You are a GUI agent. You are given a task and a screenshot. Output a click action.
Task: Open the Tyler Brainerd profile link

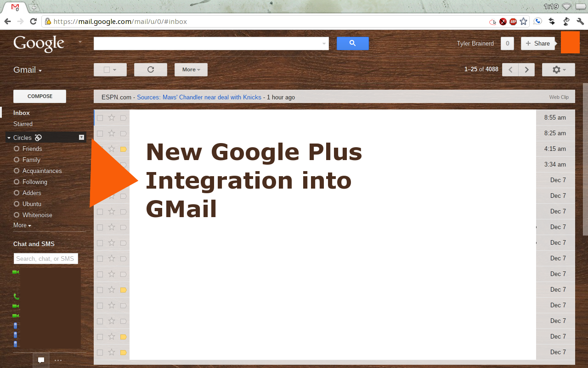[475, 44]
